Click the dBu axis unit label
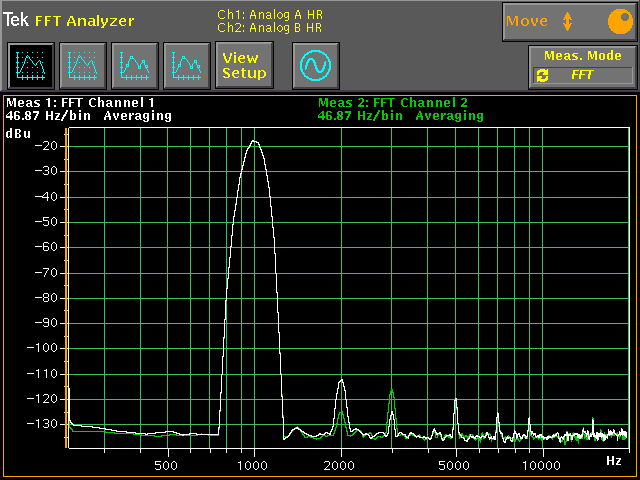640x480 pixels. click(20, 133)
